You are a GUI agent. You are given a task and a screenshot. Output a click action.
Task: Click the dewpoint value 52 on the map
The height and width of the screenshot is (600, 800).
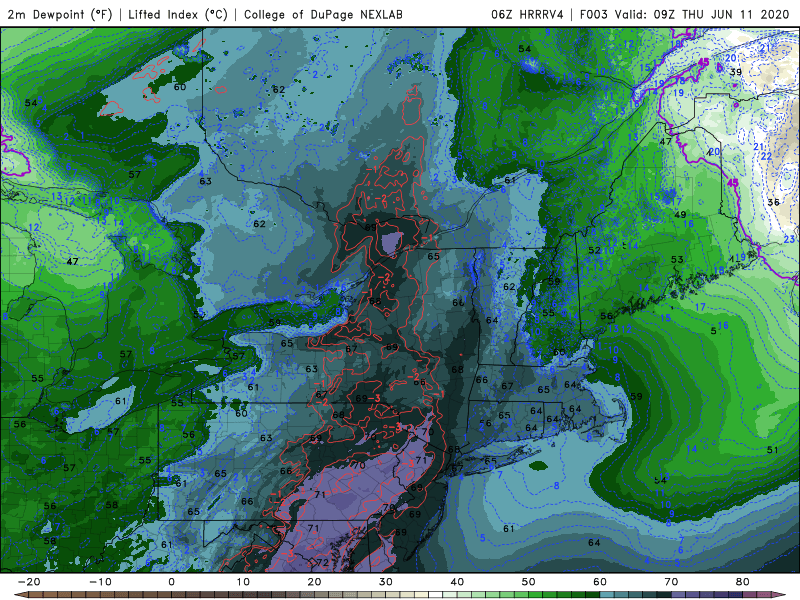[594, 250]
